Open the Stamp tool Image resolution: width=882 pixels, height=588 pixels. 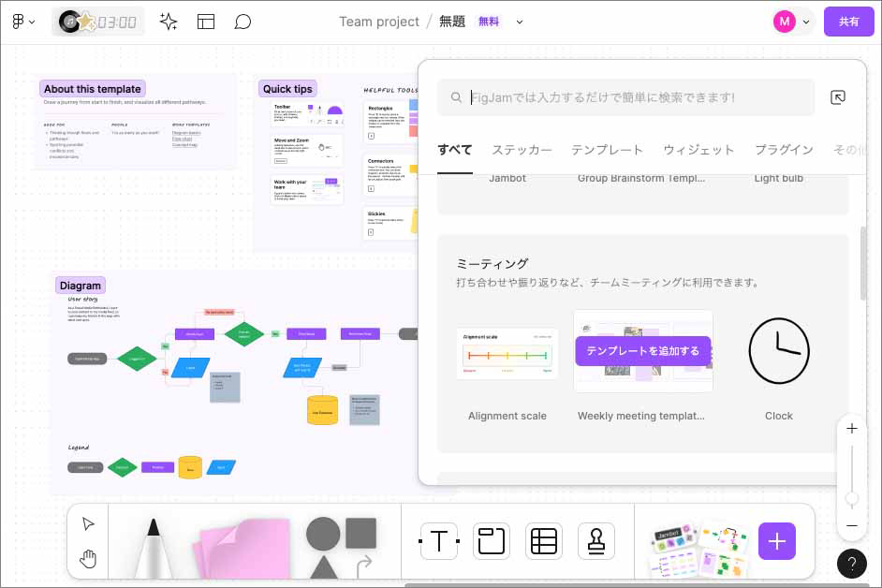[595, 541]
